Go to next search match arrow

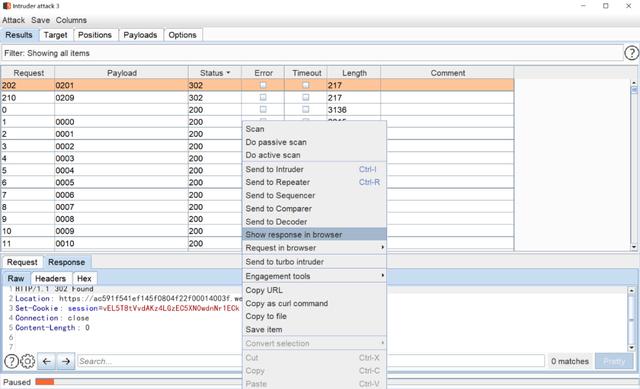click(65, 361)
